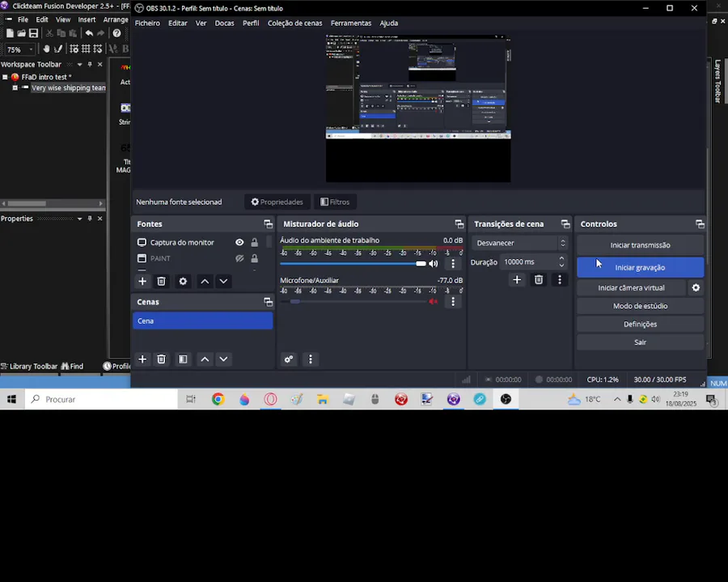The width and height of the screenshot is (728, 582).
Task: Undock the Controlos panel
Action: (700, 224)
